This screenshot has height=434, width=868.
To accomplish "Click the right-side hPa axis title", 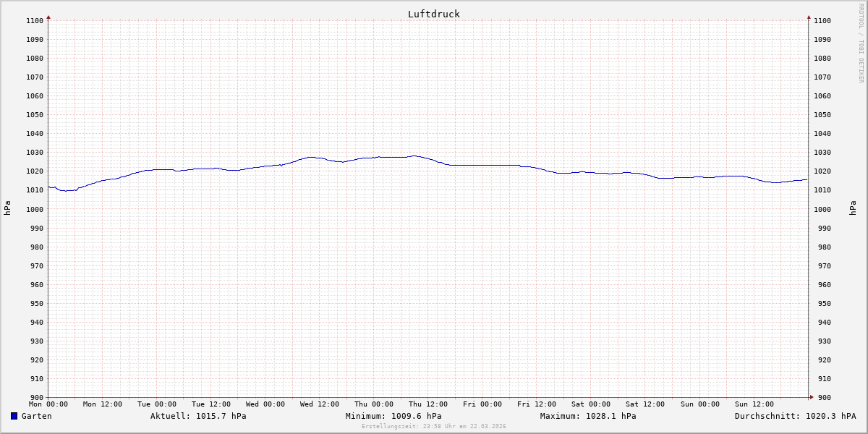I will [854, 208].
